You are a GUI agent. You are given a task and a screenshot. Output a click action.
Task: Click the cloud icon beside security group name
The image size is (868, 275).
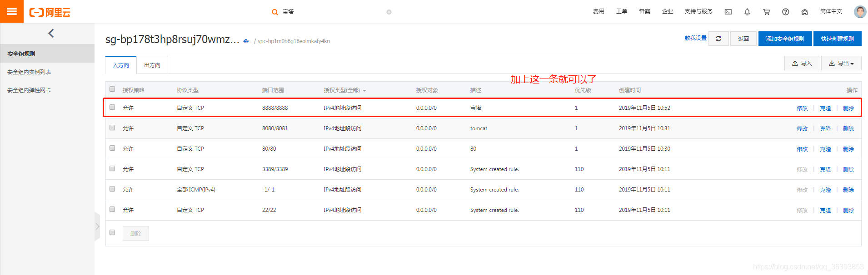click(246, 41)
